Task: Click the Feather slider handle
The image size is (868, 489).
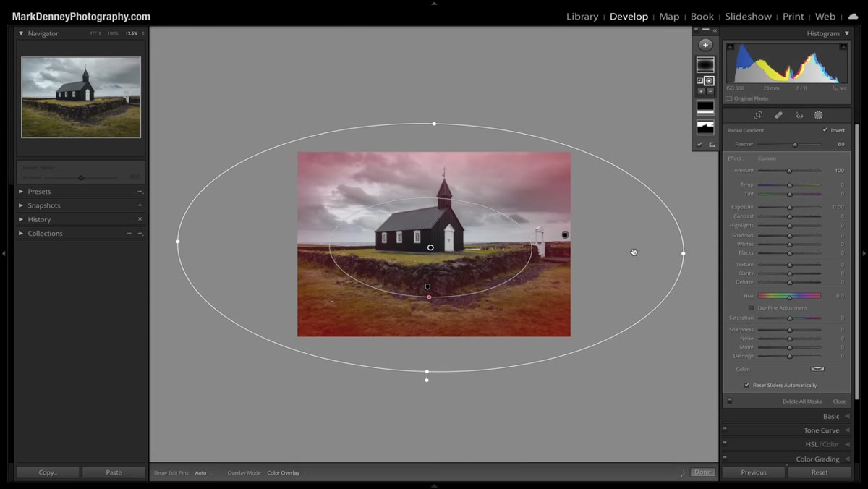Action: coord(795,144)
